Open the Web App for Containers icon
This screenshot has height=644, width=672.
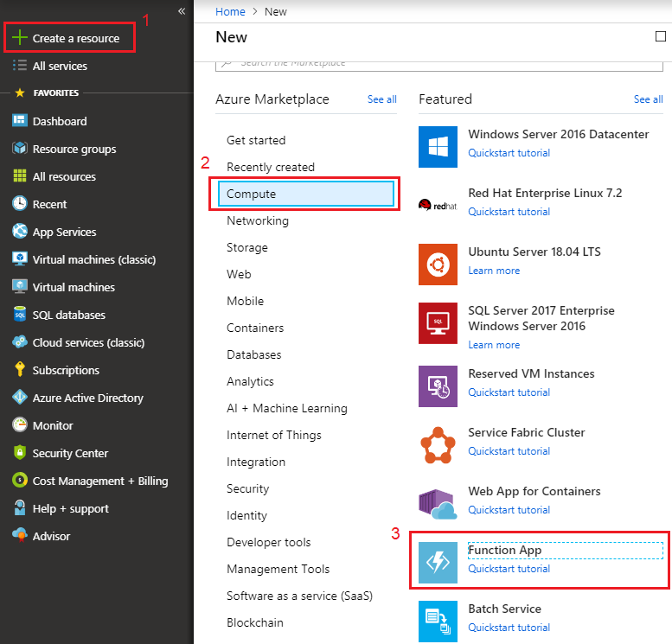coord(438,503)
